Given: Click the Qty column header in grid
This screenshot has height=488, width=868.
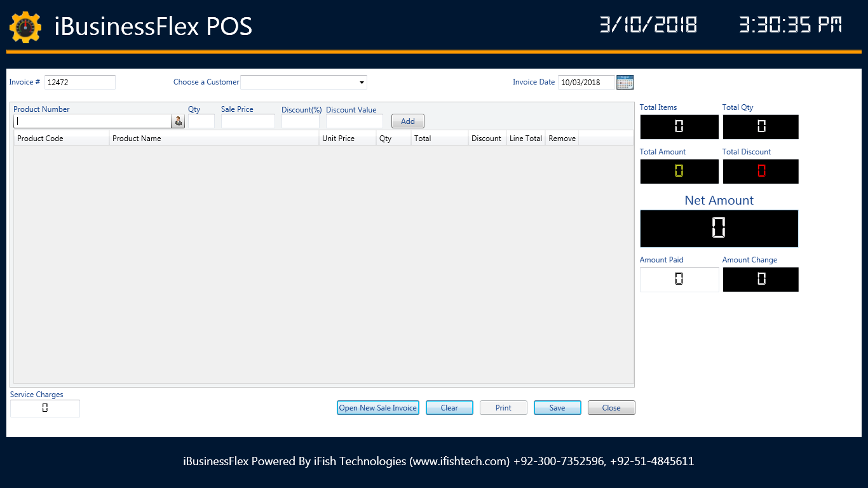Looking at the screenshot, I should tap(394, 139).
